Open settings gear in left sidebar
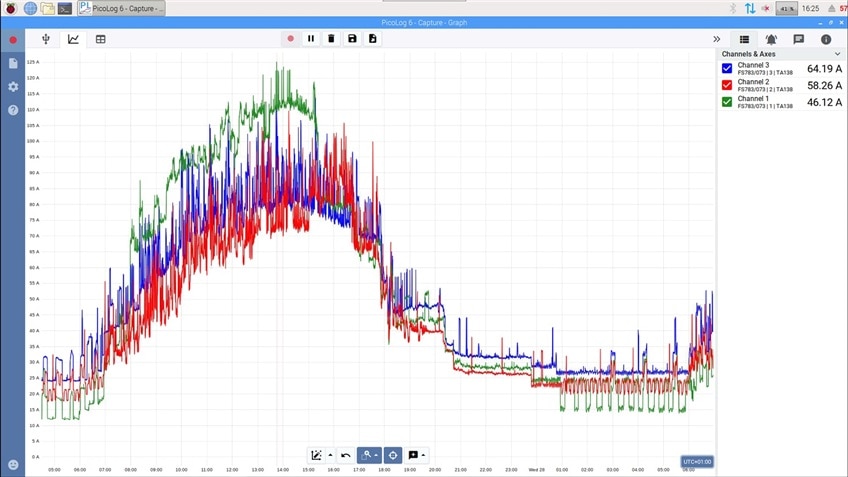Viewport: 848px width, 477px height. 13,87
